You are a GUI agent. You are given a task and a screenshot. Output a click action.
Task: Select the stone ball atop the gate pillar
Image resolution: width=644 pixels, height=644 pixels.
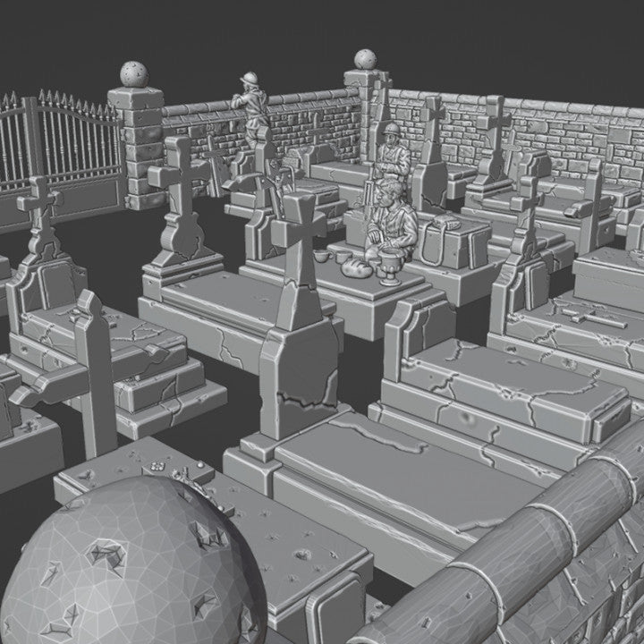coord(134,73)
